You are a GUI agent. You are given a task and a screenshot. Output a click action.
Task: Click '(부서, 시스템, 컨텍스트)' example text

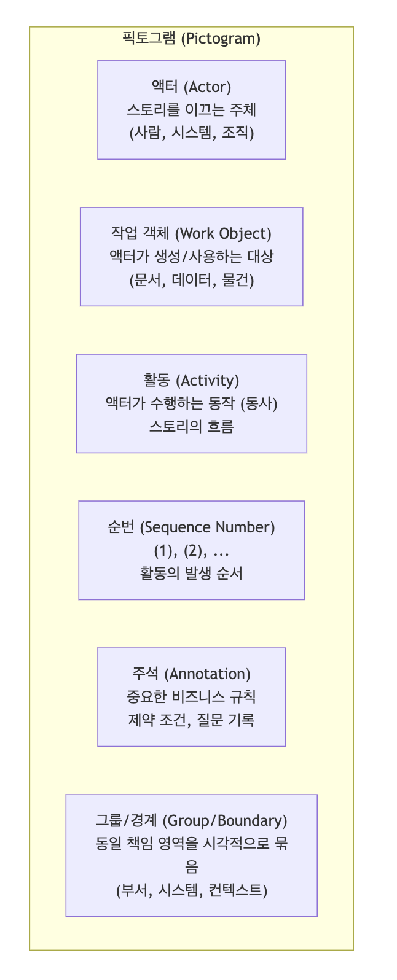pos(191,890)
